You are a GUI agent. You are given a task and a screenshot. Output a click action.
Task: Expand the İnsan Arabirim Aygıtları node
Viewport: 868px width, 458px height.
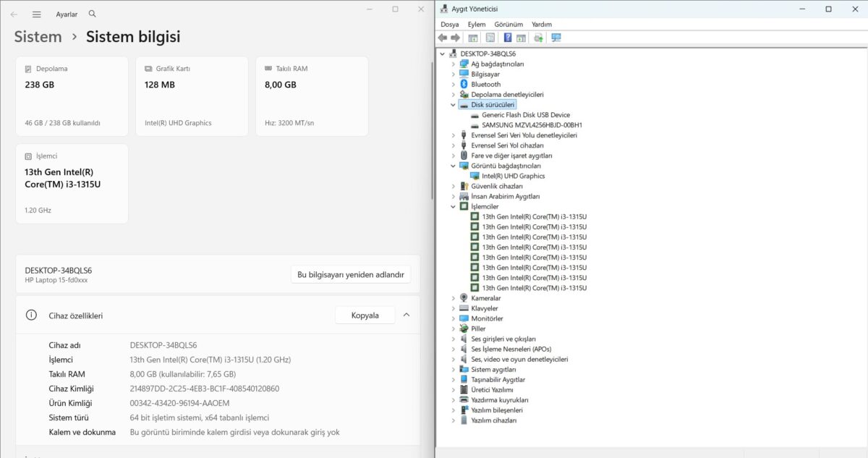(x=454, y=196)
